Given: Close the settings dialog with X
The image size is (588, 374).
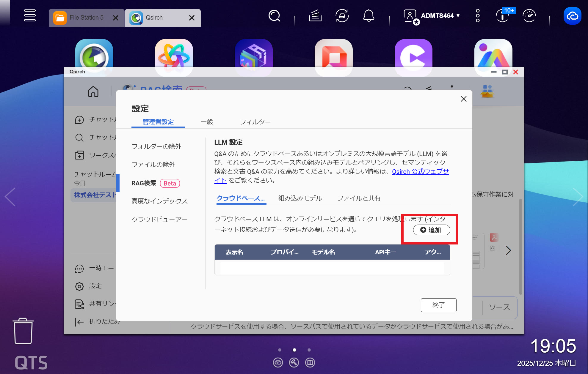Looking at the screenshot, I should coord(463,99).
